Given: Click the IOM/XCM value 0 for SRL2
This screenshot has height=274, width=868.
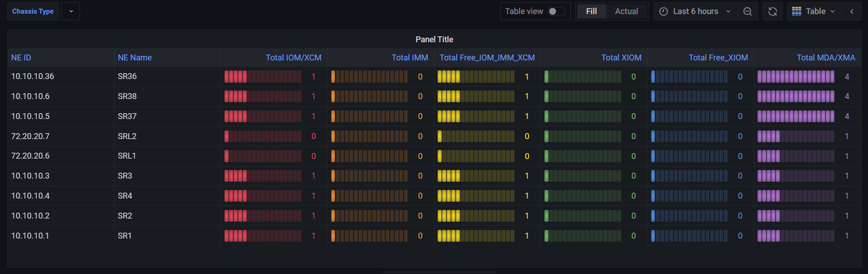Looking at the screenshot, I should (314, 136).
